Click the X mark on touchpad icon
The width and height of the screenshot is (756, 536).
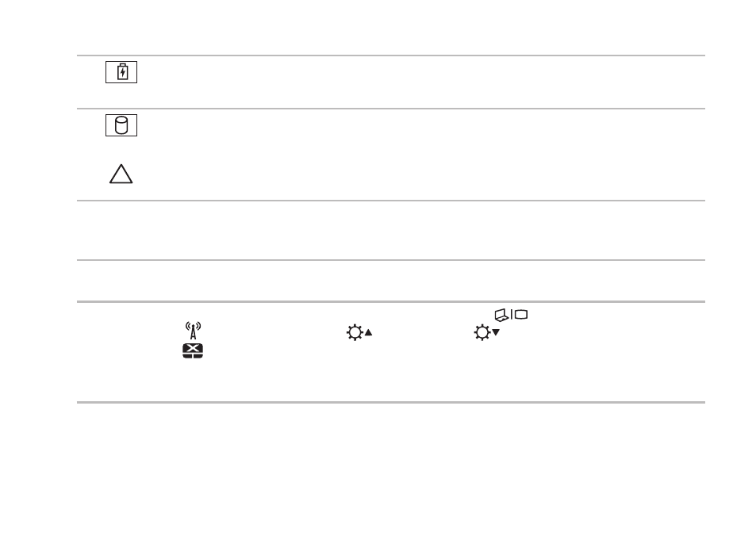pyautogui.click(x=193, y=348)
